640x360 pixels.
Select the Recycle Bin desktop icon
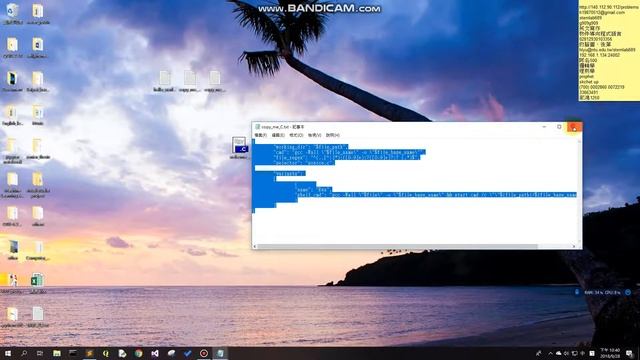[12, 14]
